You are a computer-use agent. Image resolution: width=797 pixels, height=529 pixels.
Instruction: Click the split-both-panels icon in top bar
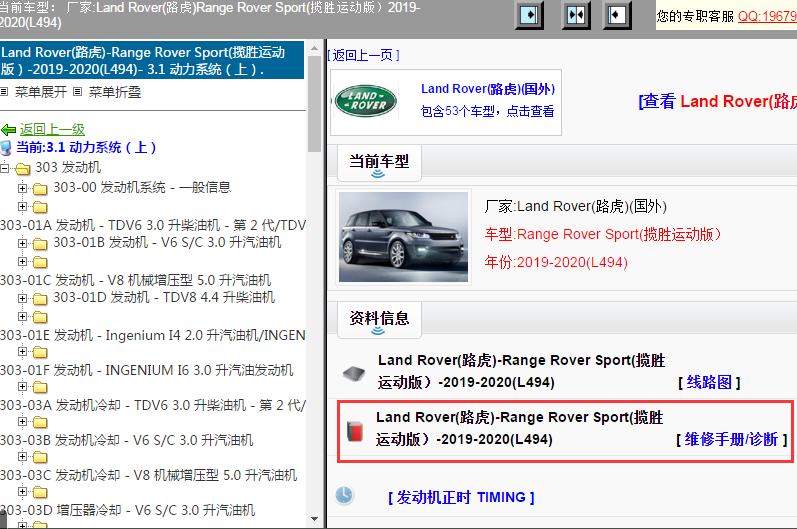coord(576,15)
